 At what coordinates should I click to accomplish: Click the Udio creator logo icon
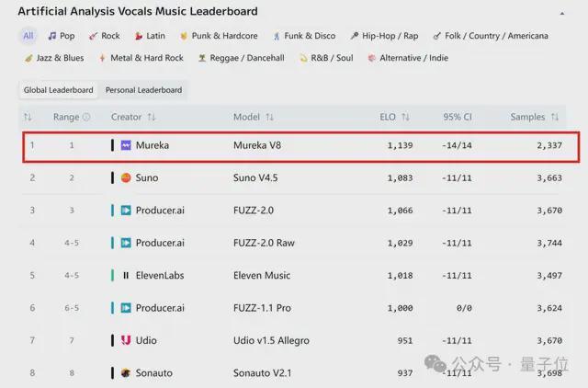pyautogui.click(x=126, y=340)
